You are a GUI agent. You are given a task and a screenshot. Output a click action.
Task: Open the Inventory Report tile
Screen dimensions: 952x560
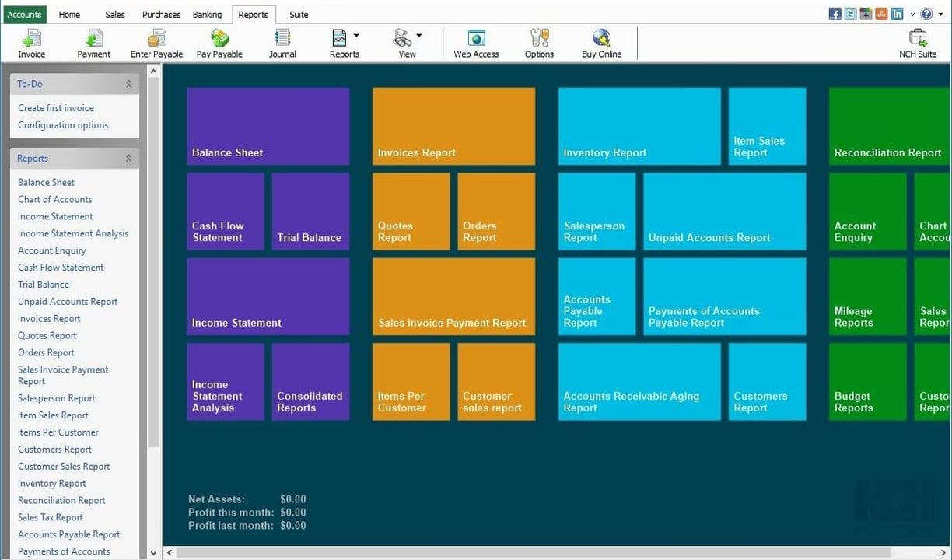(639, 126)
